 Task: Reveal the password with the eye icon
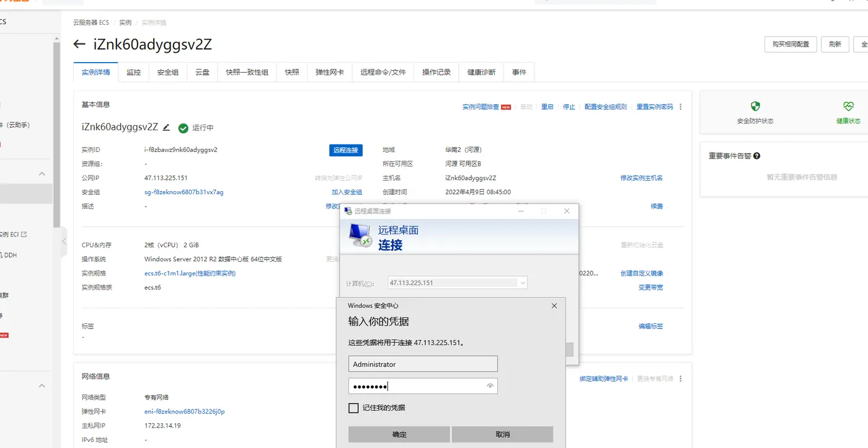coord(490,386)
